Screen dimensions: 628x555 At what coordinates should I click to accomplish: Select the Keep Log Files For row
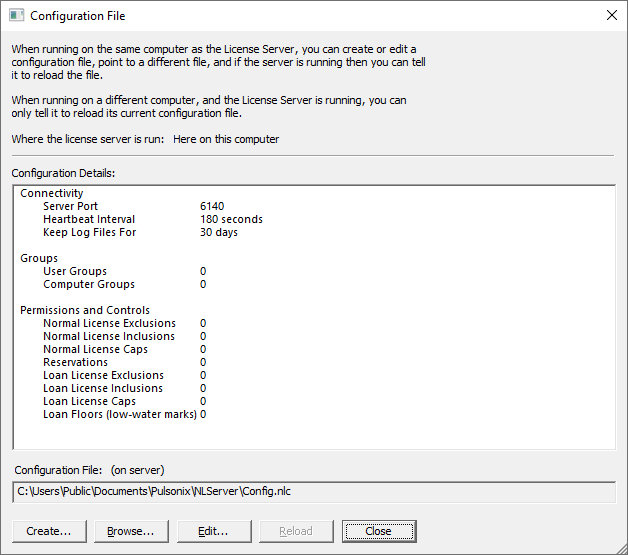click(89, 232)
